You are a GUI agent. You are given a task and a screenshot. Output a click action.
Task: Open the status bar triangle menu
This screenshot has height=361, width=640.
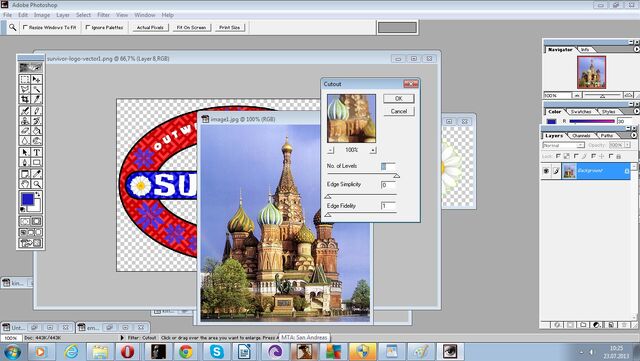point(122,338)
